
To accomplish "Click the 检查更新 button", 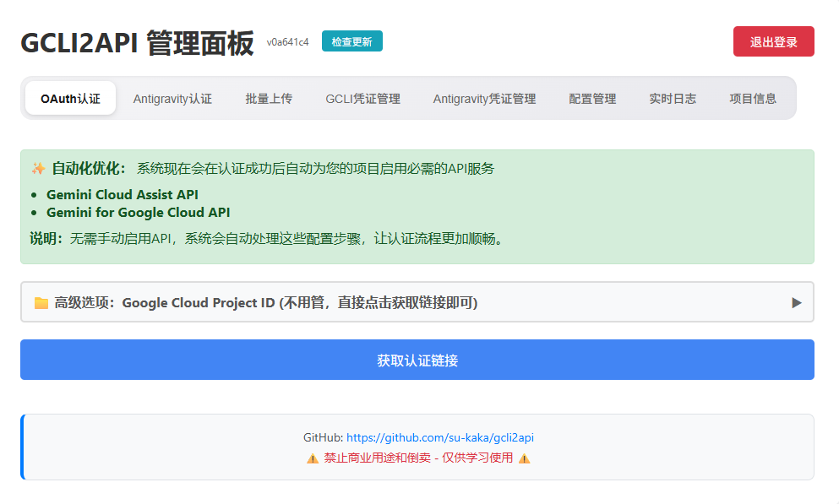I will click(352, 41).
